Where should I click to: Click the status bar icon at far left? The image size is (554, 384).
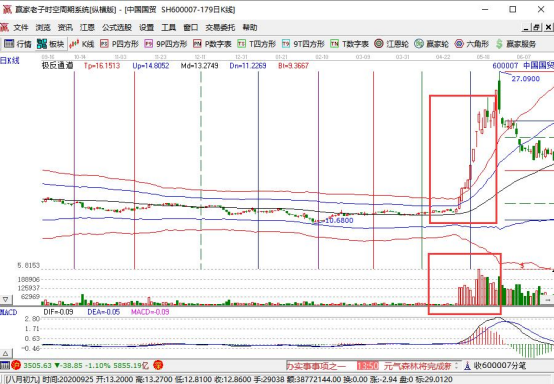click(5, 365)
